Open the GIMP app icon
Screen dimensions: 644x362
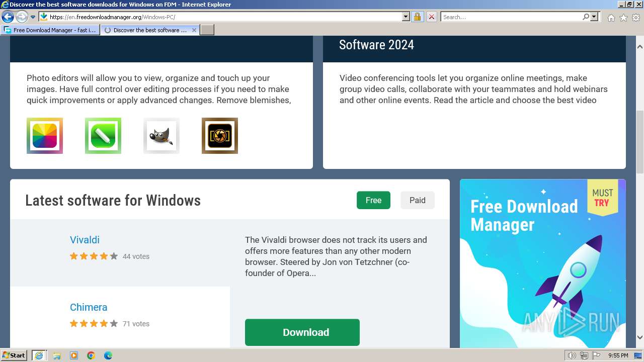click(162, 136)
